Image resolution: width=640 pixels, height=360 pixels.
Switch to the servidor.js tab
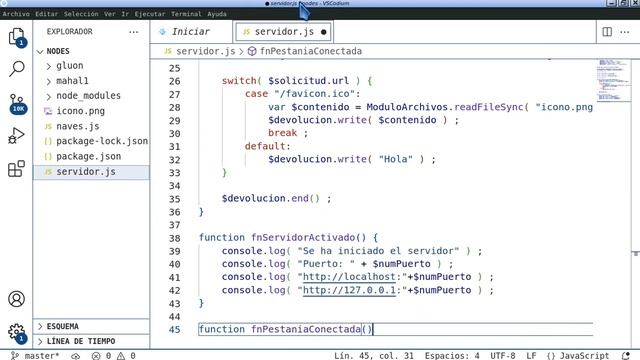click(x=284, y=32)
